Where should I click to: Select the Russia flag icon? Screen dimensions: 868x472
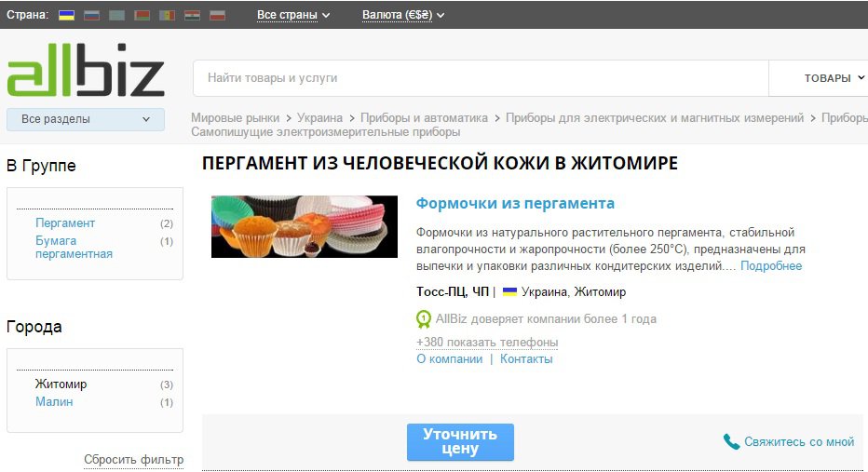point(91,15)
